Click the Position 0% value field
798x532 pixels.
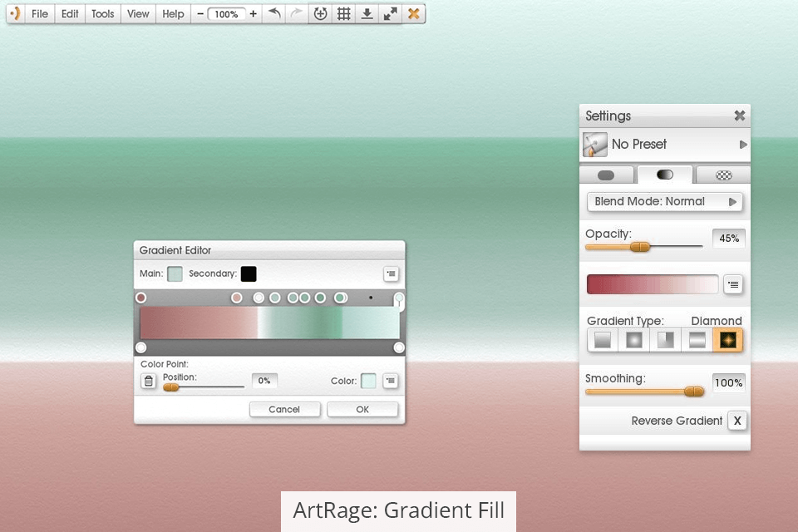tap(264, 380)
